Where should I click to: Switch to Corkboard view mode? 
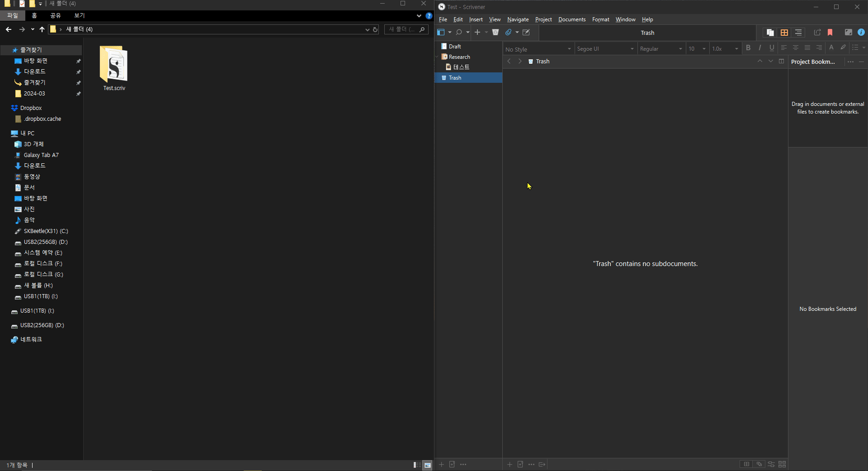point(784,33)
